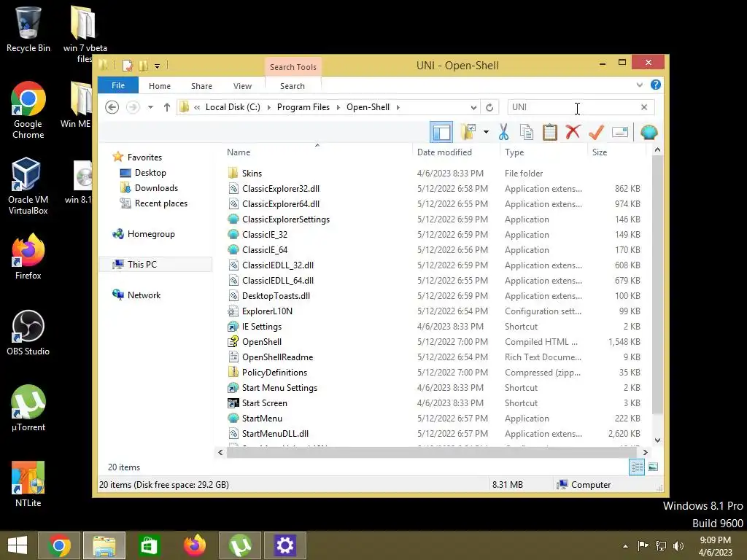Click the Paste clipboard icon

coord(550,132)
